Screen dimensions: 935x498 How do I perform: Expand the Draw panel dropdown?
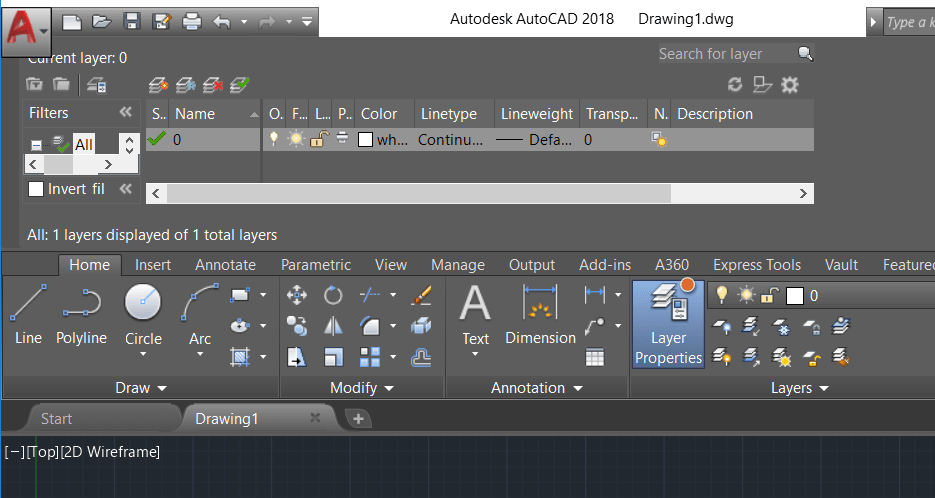[x=141, y=388]
